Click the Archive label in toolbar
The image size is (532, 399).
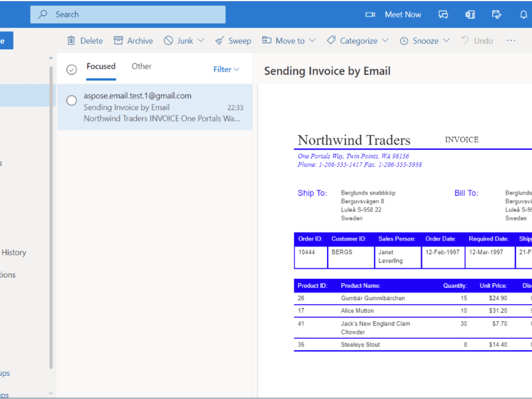[140, 41]
